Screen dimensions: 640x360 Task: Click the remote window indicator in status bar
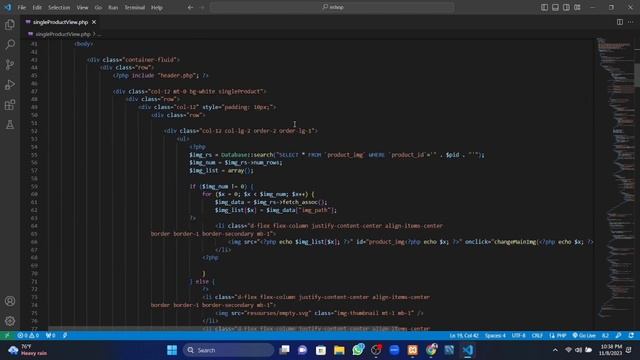(7, 336)
